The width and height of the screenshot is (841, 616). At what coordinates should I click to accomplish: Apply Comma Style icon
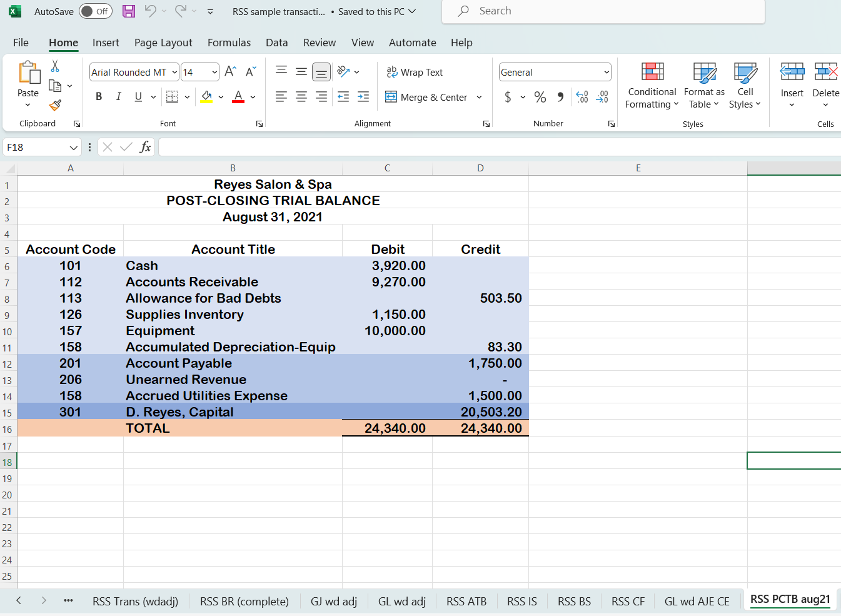tap(560, 97)
